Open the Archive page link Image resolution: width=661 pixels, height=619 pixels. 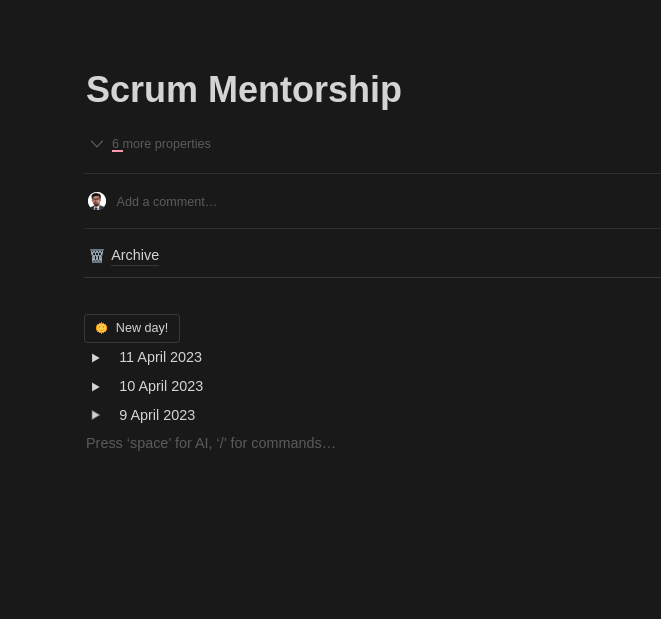135,255
